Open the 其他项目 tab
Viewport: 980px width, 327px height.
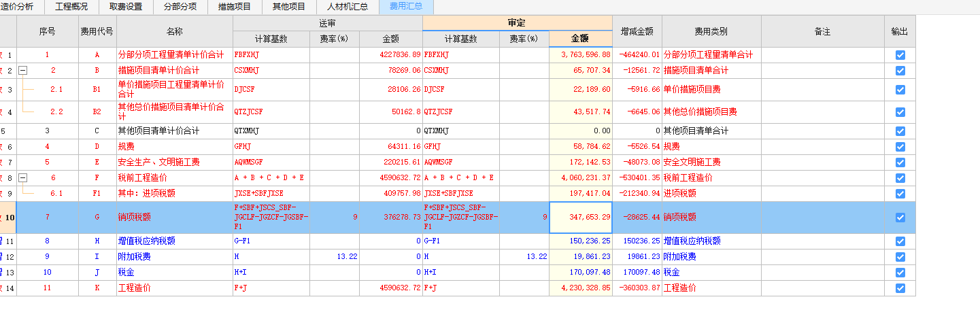pos(289,7)
